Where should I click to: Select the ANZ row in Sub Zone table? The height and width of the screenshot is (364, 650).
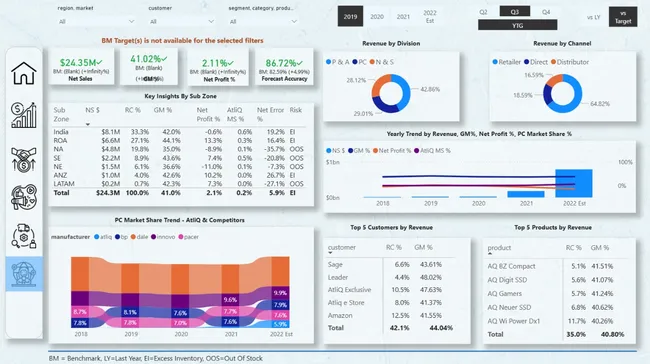[x=178, y=175]
